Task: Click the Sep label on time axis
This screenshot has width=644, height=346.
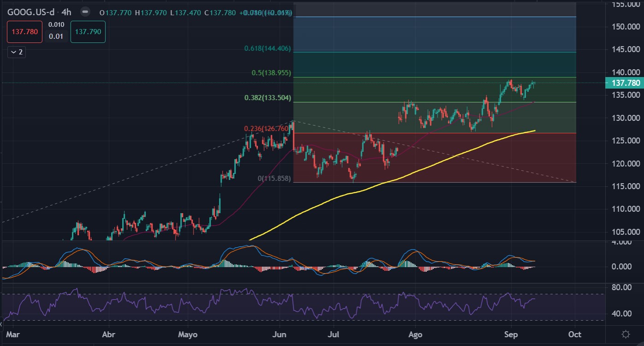Action: pyautogui.click(x=510, y=334)
